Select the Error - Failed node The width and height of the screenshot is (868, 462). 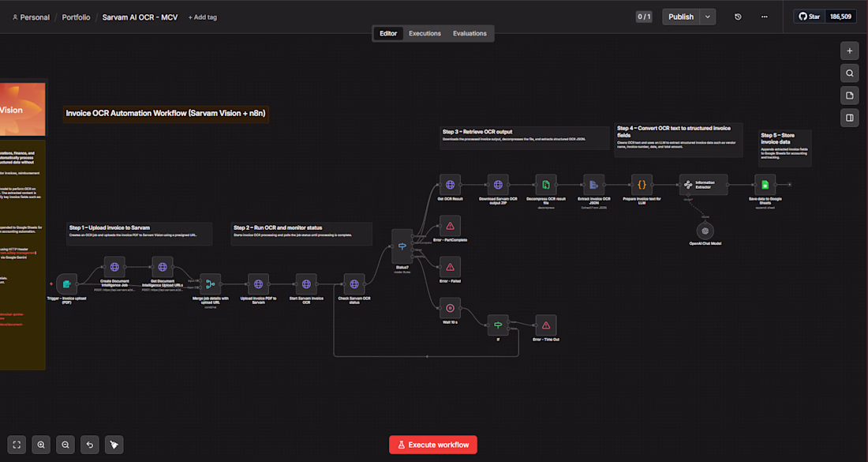[x=450, y=267]
